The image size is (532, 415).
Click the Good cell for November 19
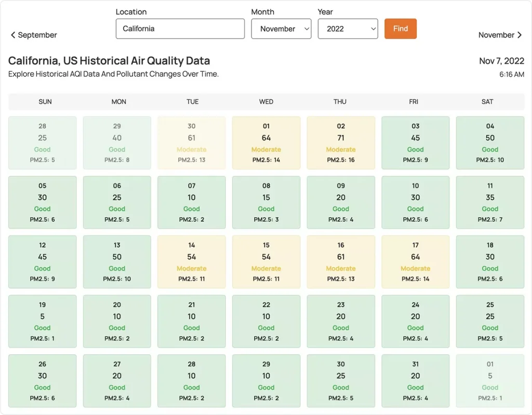point(42,321)
